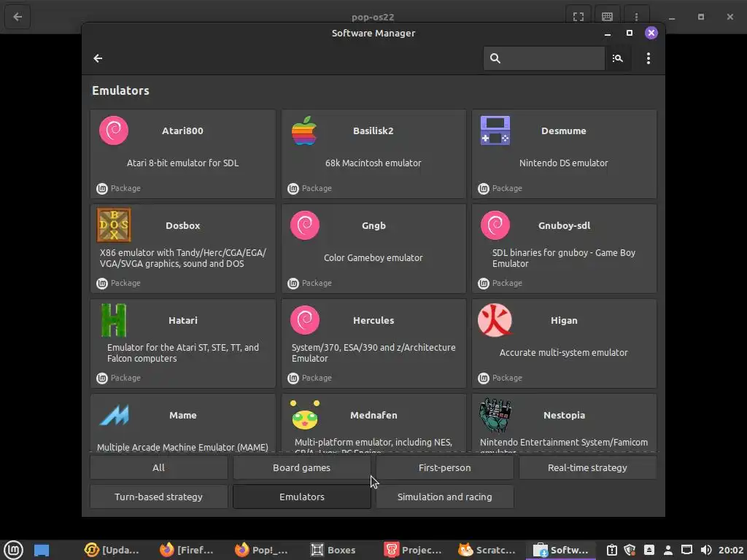Open the Software Manager three-dot menu
The image size is (747, 560).
pyautogui.click(x=648, y=58)
